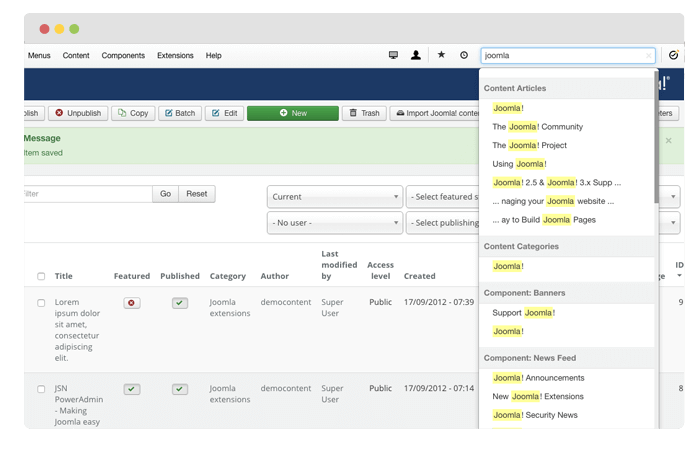Click the Copy button
The height and width of the screenshot is (450, 700).
click(x=133, y=113)
